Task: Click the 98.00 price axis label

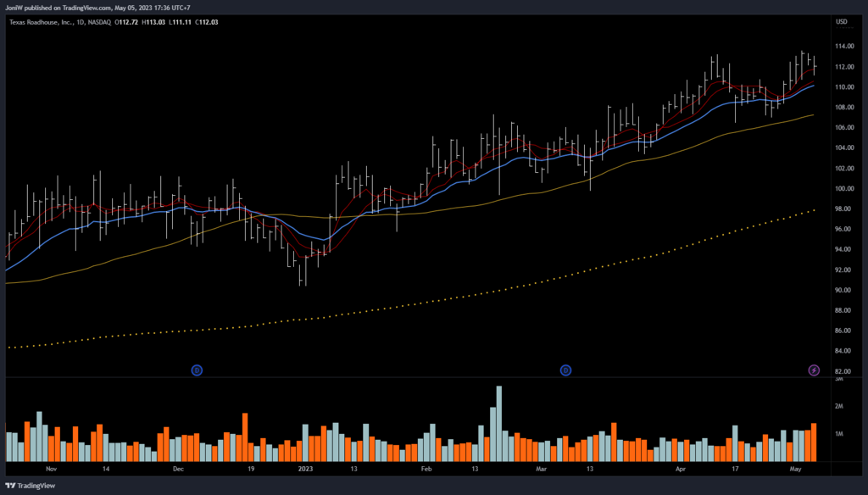Action: (x=844, y=209)
